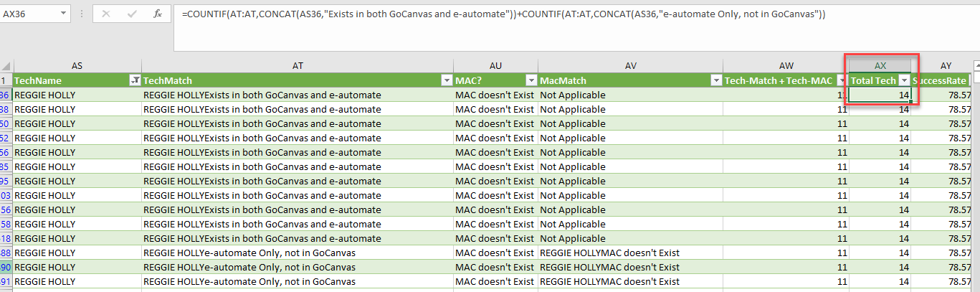Click the 11 value in row 36
Screen dimensions: 980x292
point(786,95)
